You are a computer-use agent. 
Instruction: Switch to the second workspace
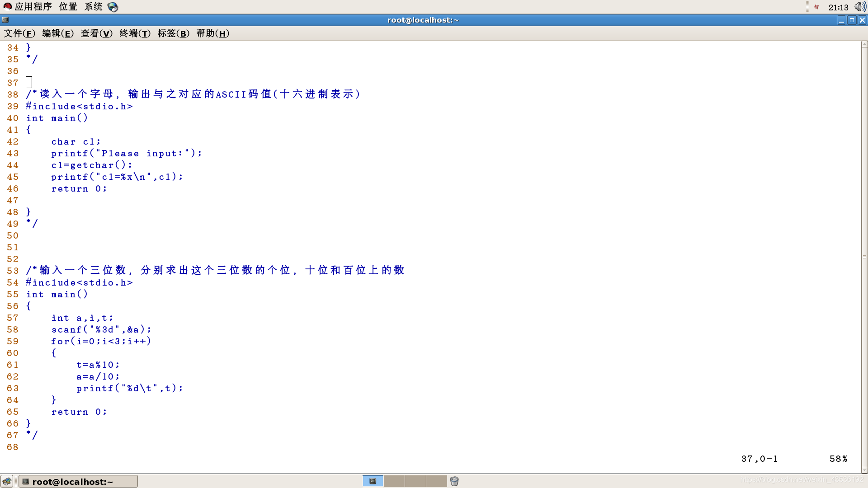click(x=394, y=481)
